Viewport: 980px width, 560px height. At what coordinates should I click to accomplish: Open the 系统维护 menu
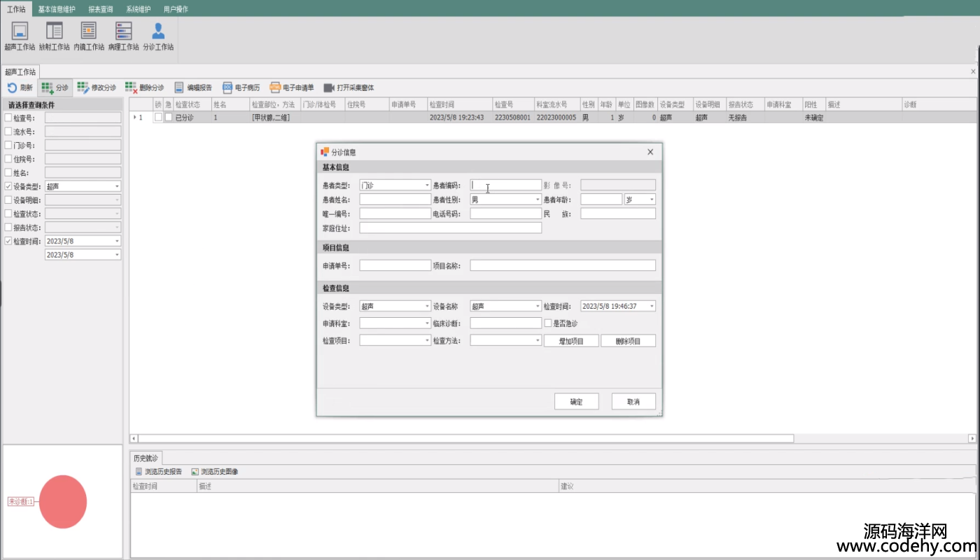138,9
